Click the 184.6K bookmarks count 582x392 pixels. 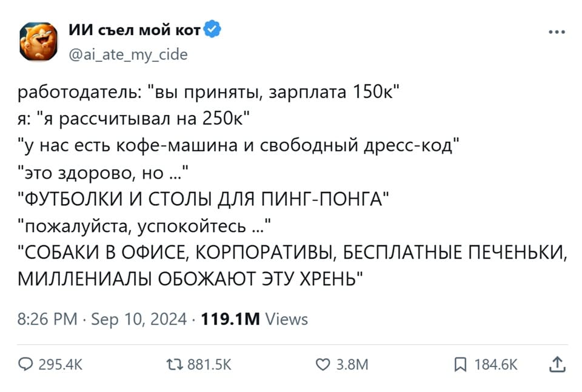[495, 364]
